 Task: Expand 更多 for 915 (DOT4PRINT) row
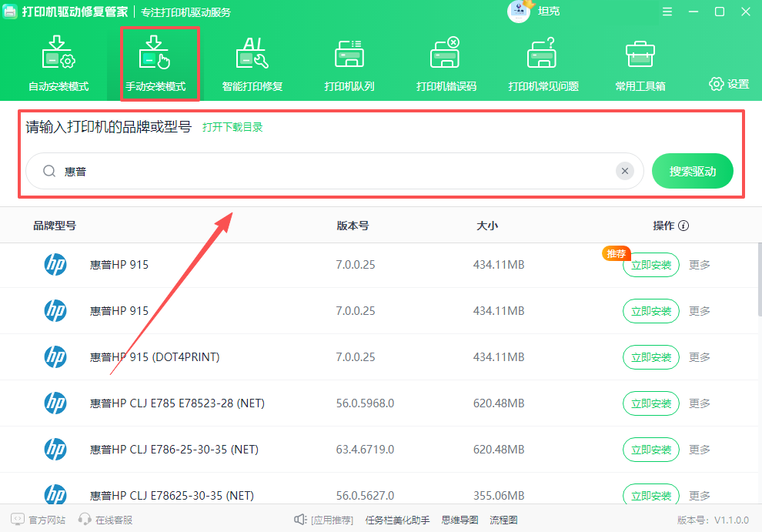pos(700,357)
